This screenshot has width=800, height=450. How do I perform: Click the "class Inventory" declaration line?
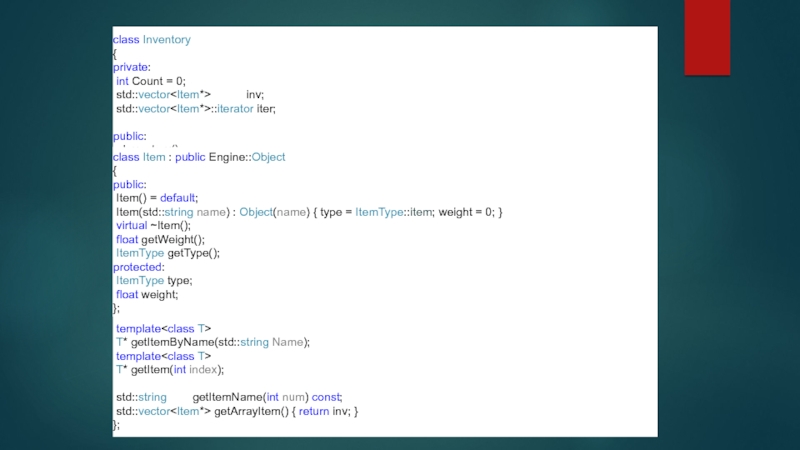coord(151,40)
